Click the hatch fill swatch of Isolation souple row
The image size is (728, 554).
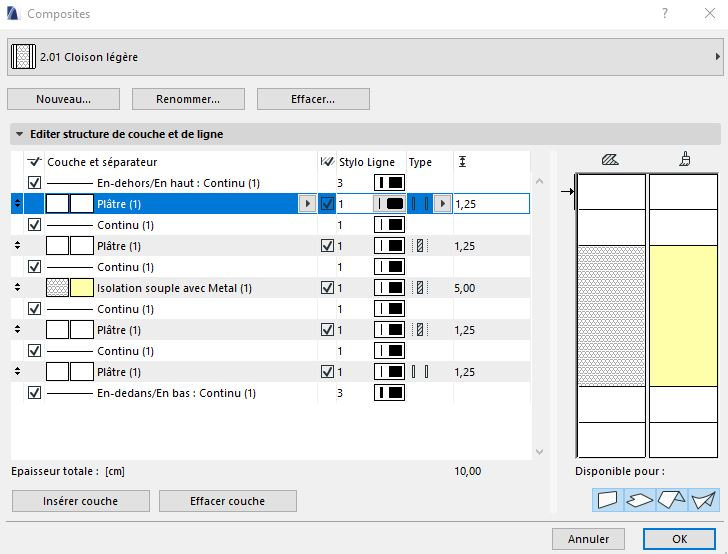pyautogui.click(x=58, y=288)
